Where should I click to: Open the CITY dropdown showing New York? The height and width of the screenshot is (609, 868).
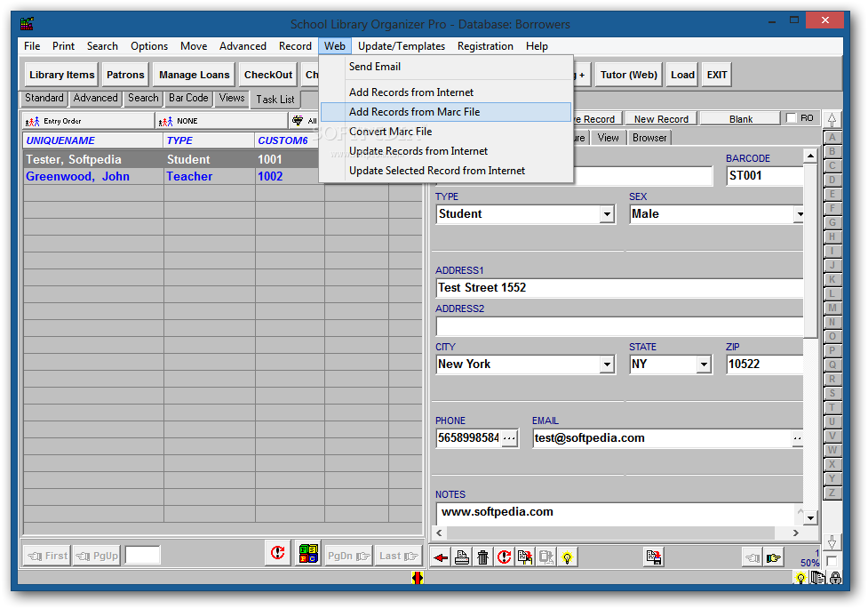[x=608, y=365]
